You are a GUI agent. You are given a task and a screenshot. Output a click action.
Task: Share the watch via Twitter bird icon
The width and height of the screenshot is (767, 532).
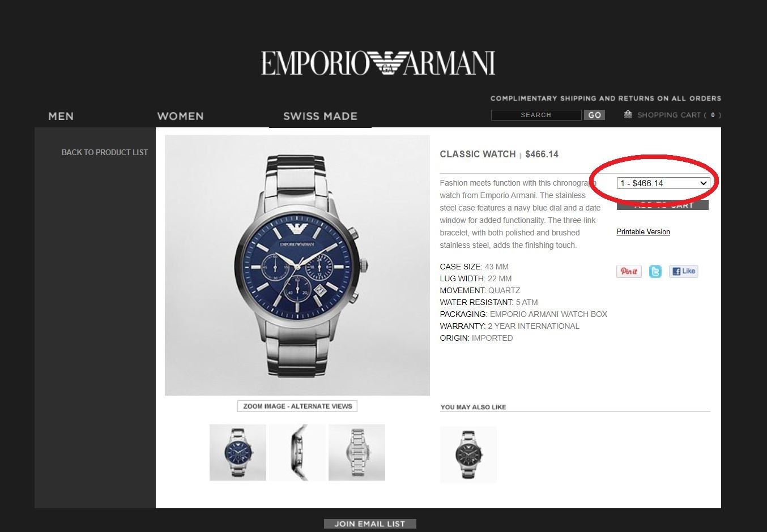pyautogui.click(x=655, y=272)
